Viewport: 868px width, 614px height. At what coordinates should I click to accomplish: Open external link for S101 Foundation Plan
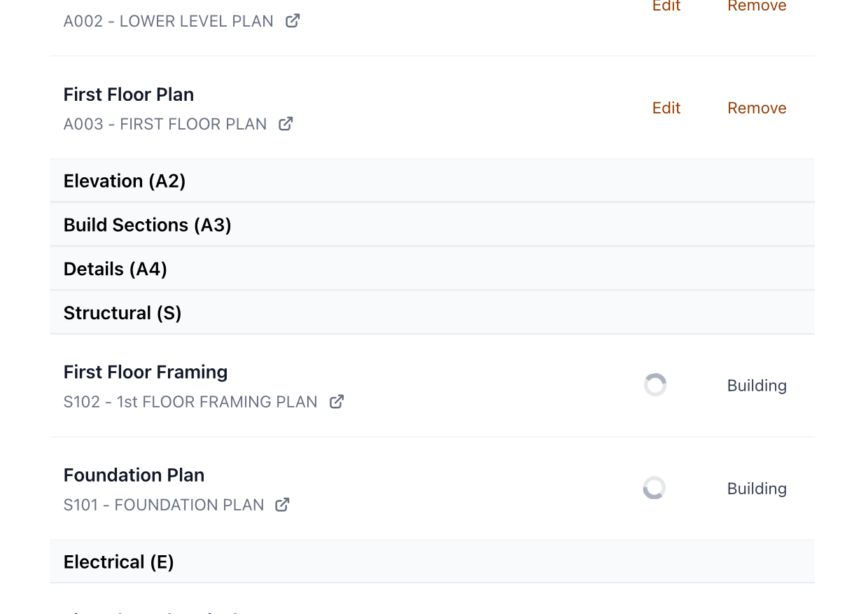click(x=282, y=505)
